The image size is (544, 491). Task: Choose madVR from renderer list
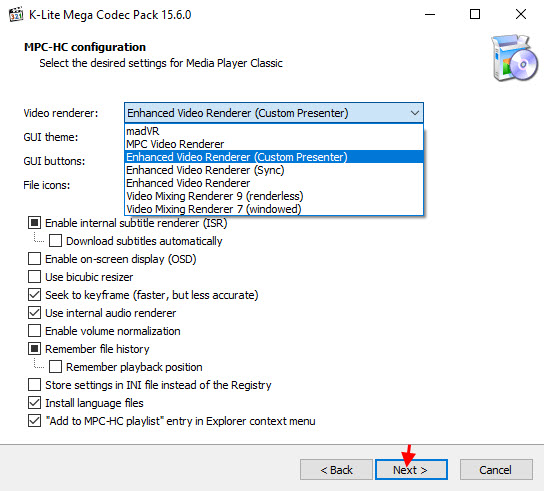point(274,131)
